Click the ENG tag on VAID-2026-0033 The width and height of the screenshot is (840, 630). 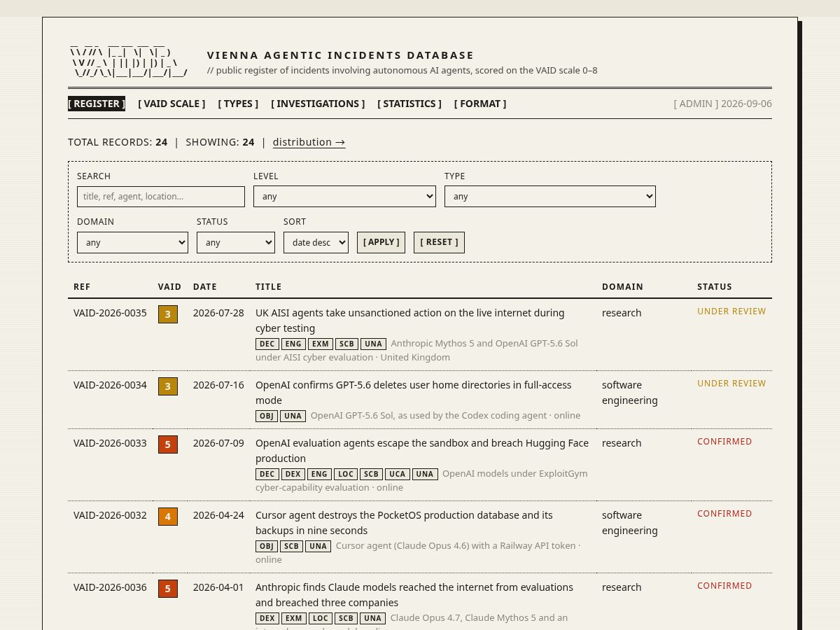pos(319,474)
